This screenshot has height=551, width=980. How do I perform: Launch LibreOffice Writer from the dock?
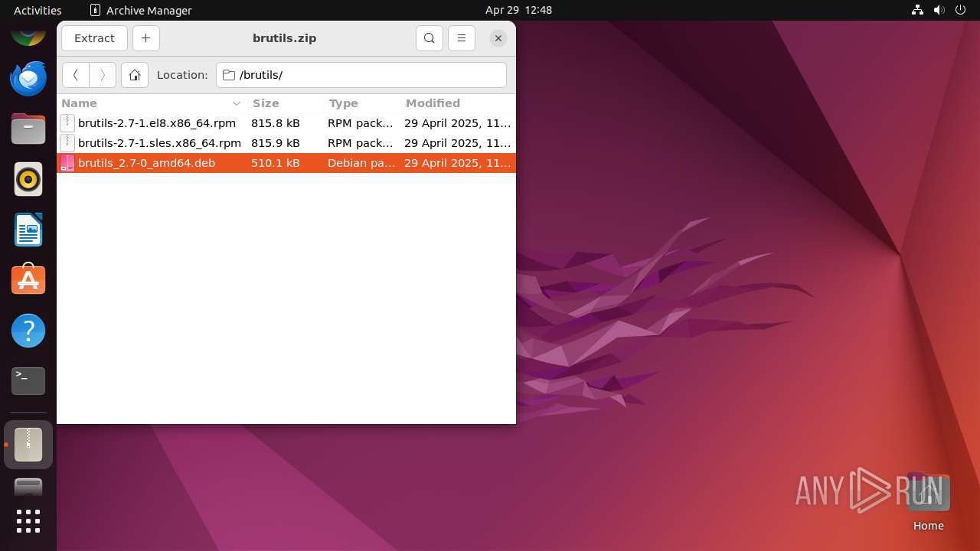28,230
